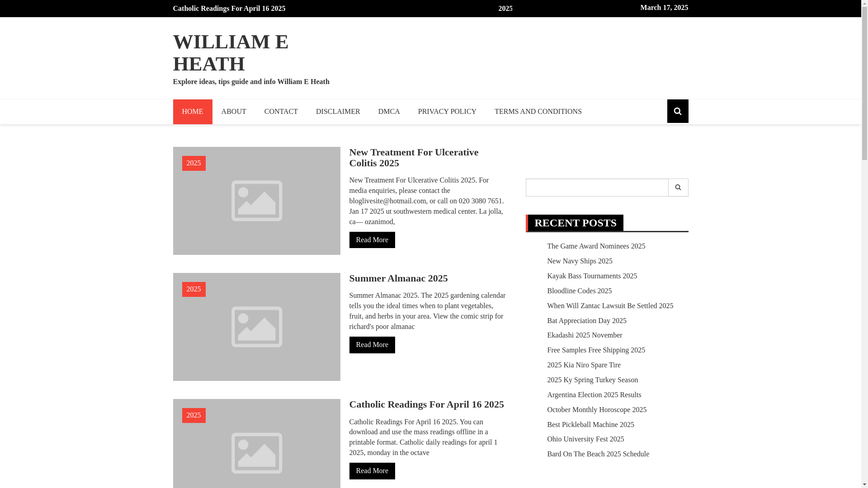
Task: Open When Will Zantac Lawsuit Be Settled 2025
Action: 610,306
